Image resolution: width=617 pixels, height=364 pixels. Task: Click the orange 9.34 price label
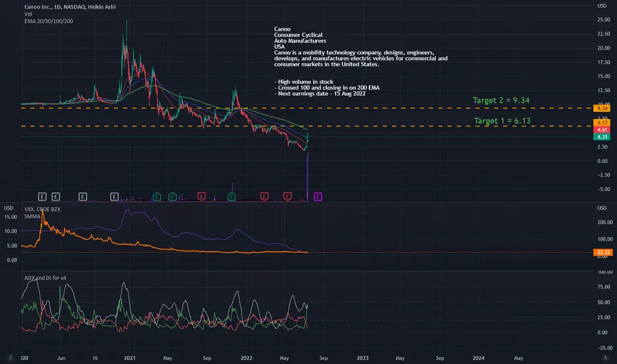(x=602, y=109)
